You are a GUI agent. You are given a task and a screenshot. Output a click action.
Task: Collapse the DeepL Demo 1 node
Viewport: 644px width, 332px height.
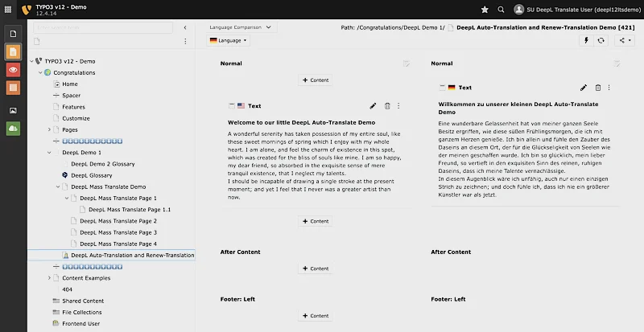click(49, 153)
